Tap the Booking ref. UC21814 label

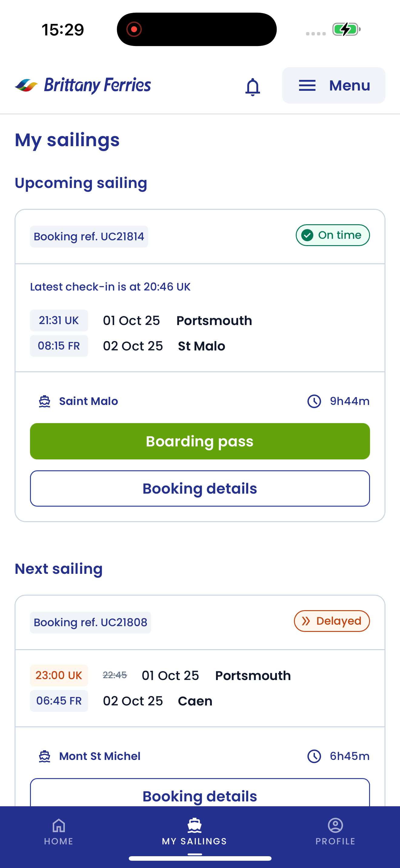(89, 237)
